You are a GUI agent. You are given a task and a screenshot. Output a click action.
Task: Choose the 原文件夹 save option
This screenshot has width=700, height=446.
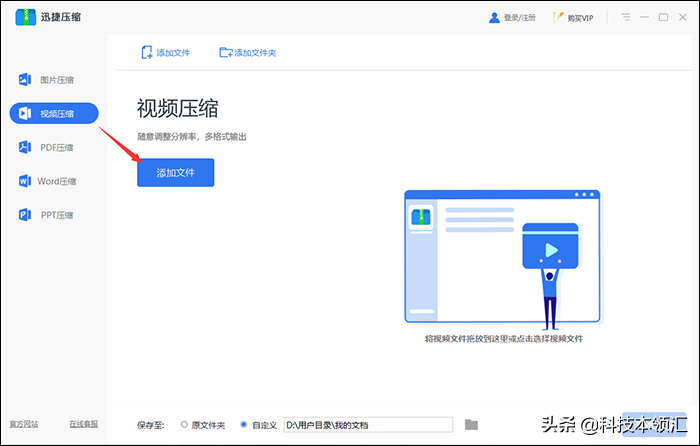[x=203, y=425]
